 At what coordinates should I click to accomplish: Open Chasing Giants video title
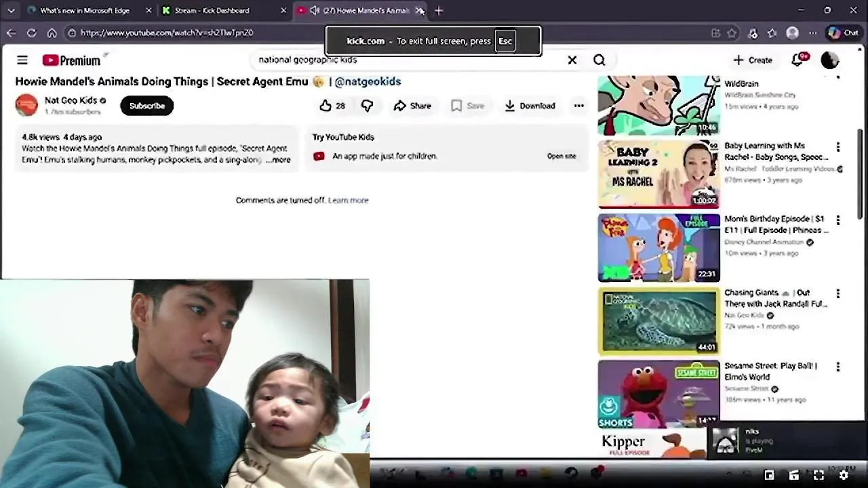[775, 298]
